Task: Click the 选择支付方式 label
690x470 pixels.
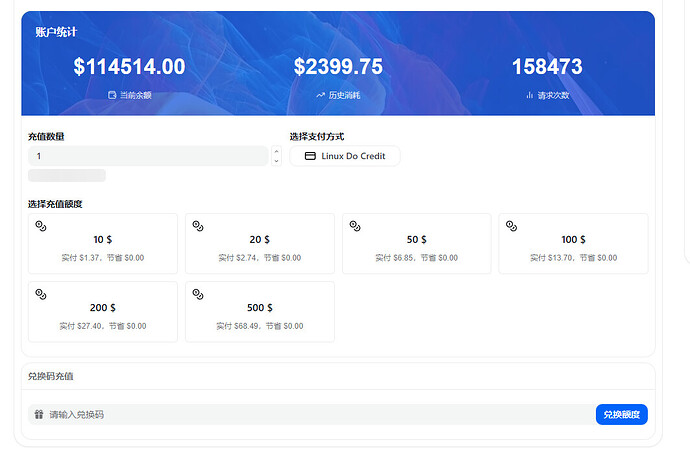Action: [317, 136]
